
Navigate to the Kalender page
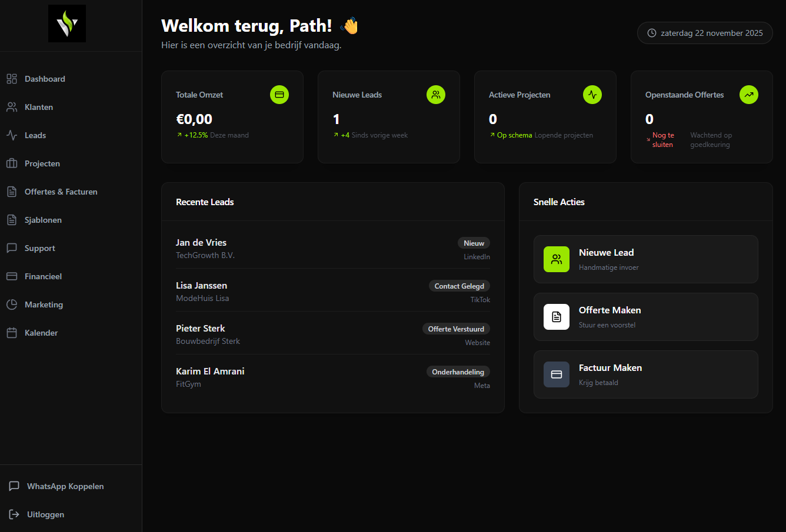point(41,333)
